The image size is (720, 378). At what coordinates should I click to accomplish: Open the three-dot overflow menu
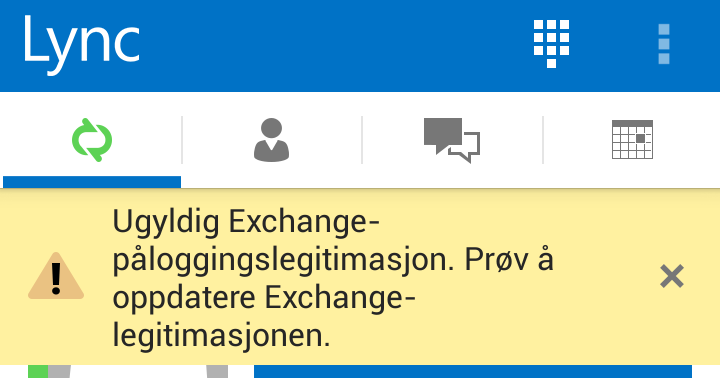click(x=664, y=44)
